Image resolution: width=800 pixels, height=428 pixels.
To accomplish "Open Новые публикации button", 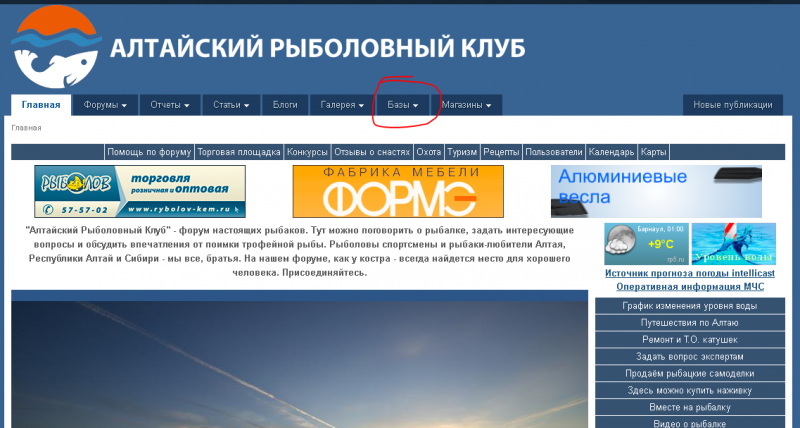I will [733, 105].
